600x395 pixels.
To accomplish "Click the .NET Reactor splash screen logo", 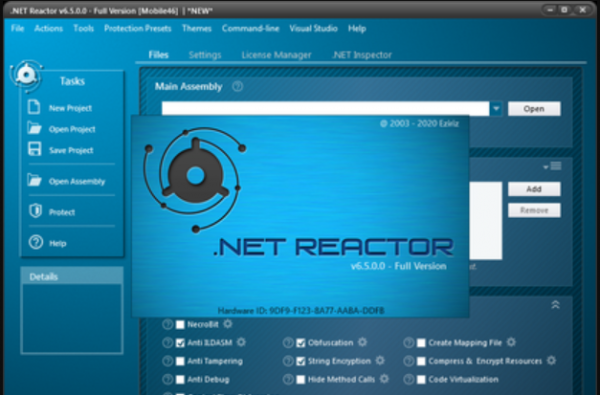I will pyautogui.click(x=195, y=180).
